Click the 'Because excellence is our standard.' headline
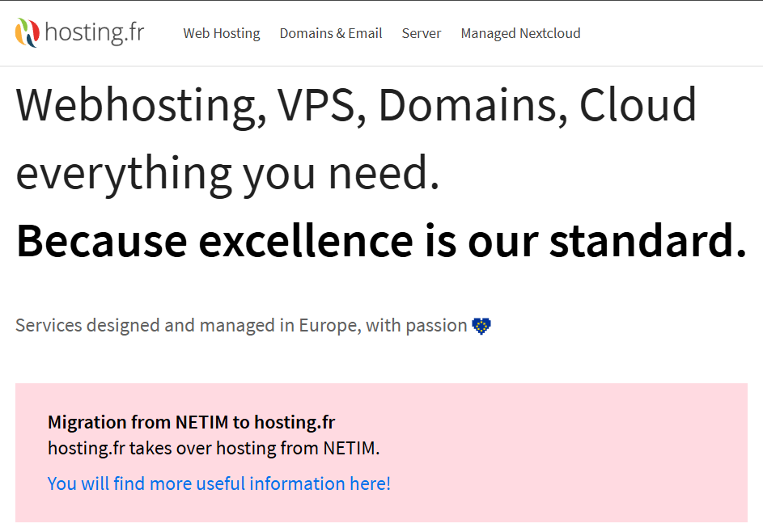 tap(381, 240)
